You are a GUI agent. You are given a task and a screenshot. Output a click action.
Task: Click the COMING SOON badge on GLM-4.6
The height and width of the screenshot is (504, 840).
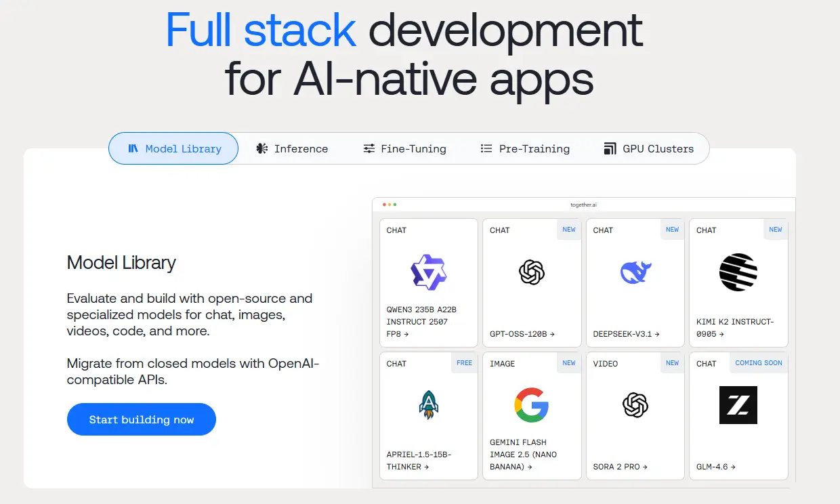pyautogui.click(x=758, y=363)
